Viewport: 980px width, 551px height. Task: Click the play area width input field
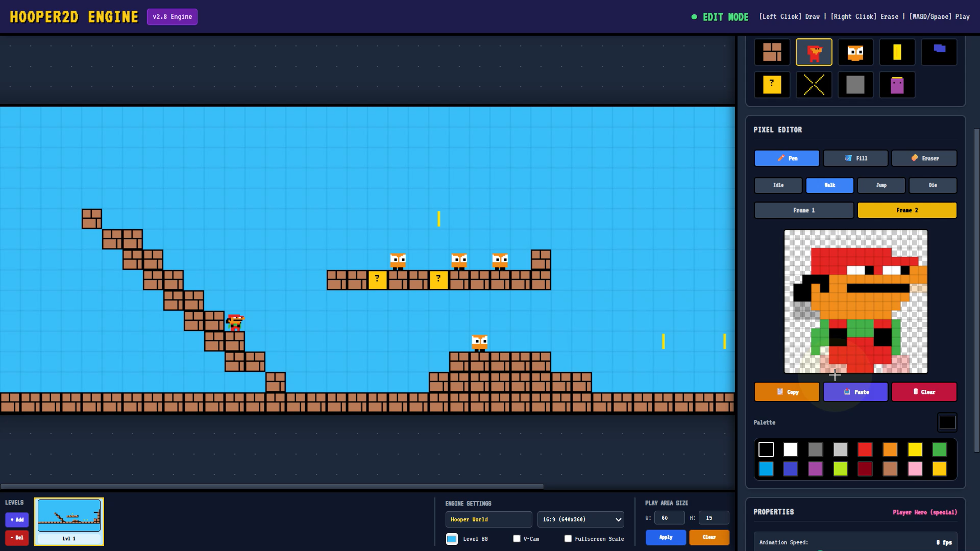(x=669, y=518)
